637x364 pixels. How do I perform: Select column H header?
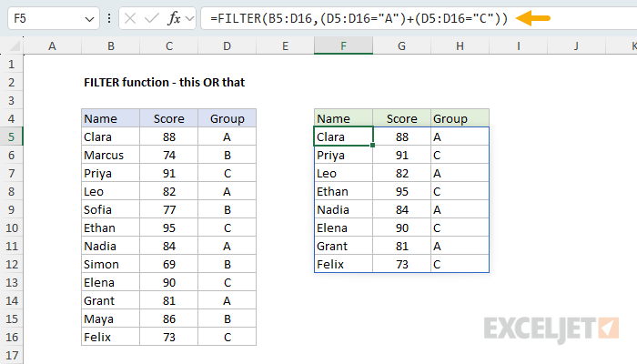[x=460, y=45]
